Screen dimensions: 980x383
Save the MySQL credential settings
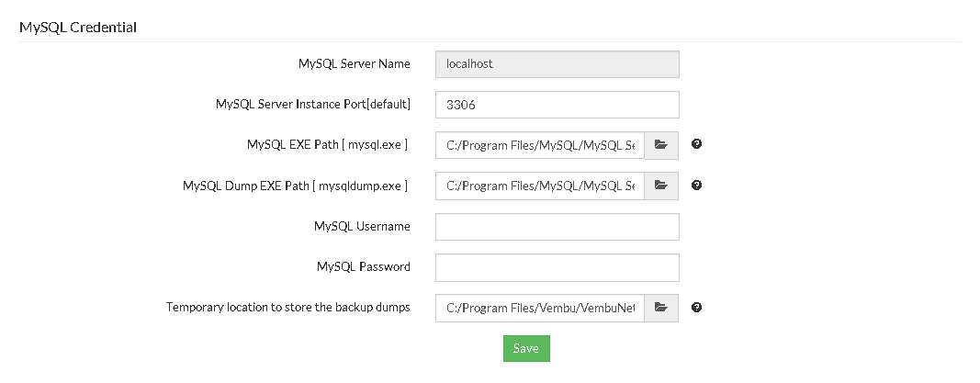526,349
